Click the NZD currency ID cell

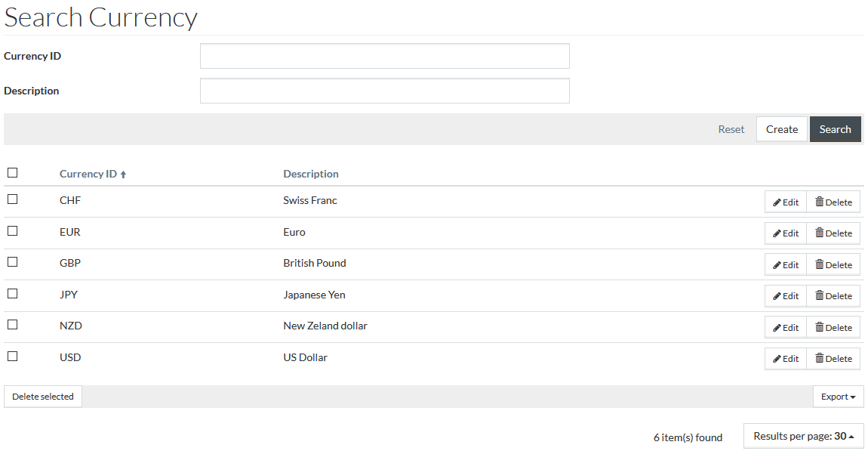point(70,326)
